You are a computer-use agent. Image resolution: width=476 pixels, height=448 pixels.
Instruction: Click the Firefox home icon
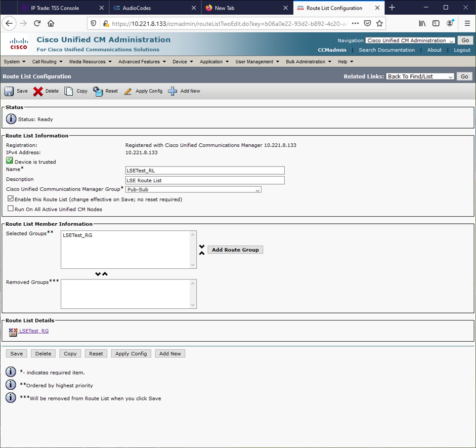point(51,23)
